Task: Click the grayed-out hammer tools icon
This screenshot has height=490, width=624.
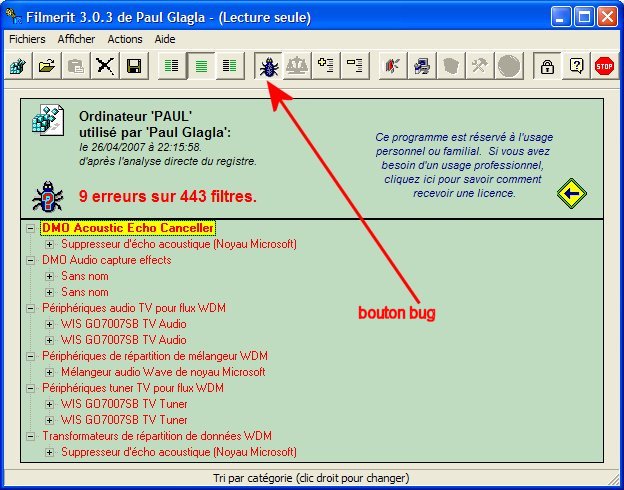Action: click(x=480, y=66)
